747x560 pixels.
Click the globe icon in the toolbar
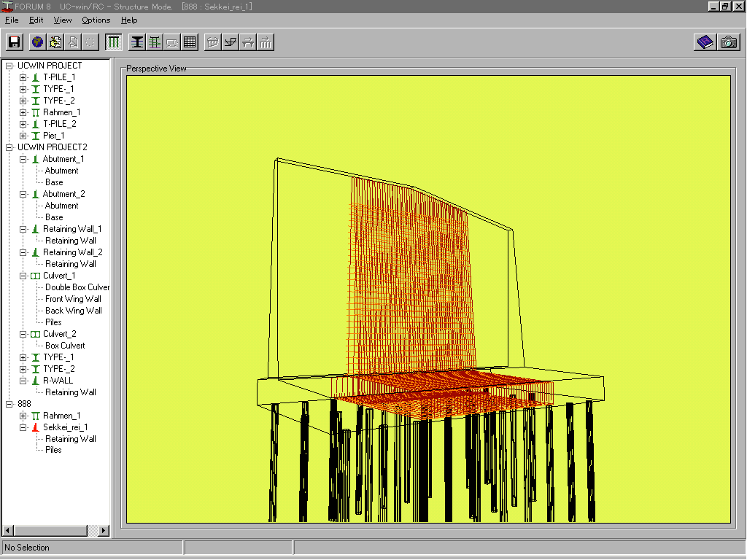37,42
